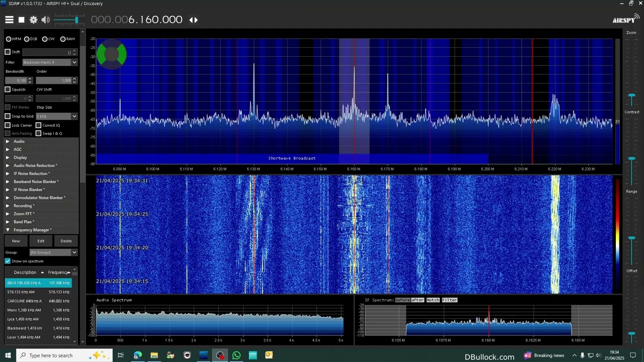Open WhatsApp from the taskbar
The width and height of the screenshot is (644, 362).
tap(236, 355)
